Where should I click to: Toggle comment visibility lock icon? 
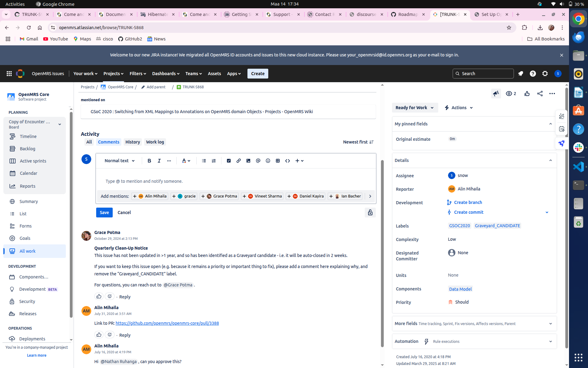coord(370,212)
